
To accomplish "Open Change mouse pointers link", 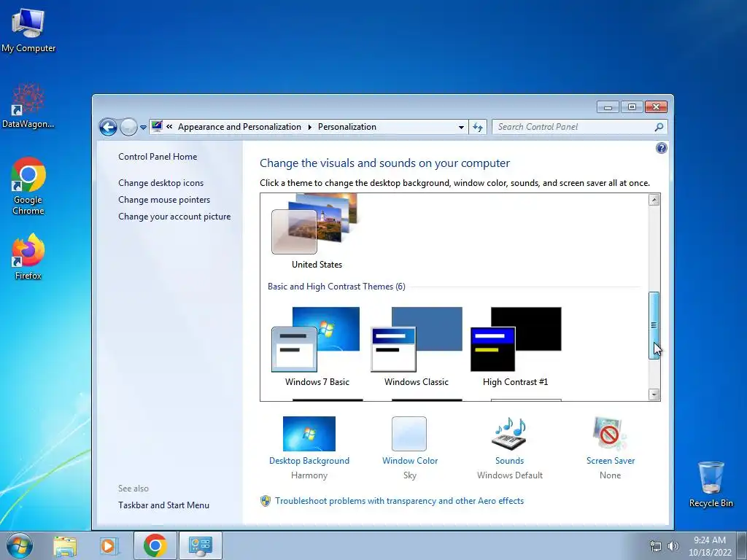I will coord(164,200).
